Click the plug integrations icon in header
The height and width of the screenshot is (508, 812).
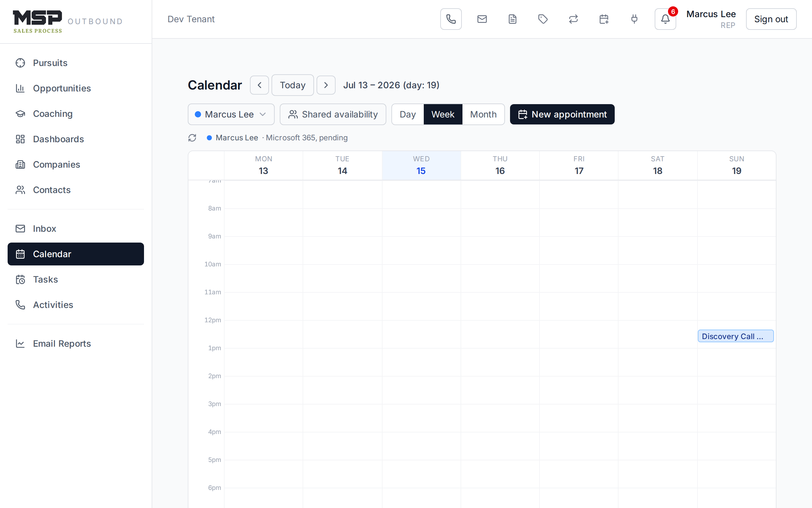point(634,19)
